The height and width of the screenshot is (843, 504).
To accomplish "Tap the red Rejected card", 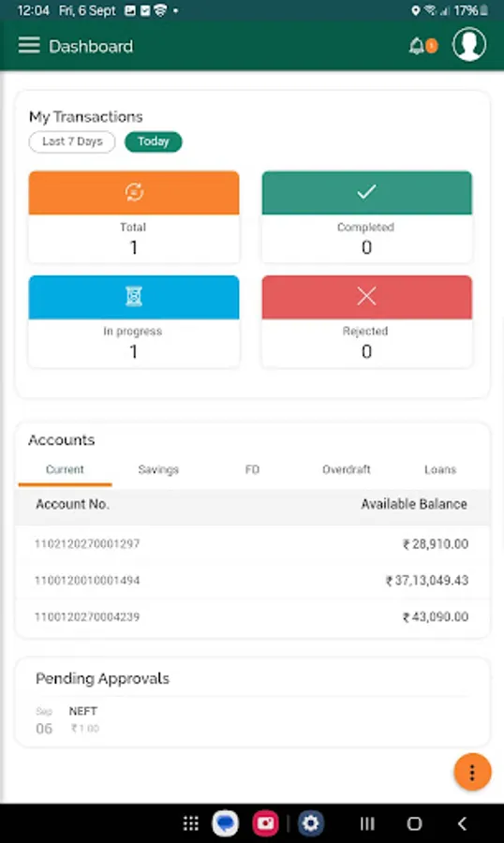I will tap(367, 321).
